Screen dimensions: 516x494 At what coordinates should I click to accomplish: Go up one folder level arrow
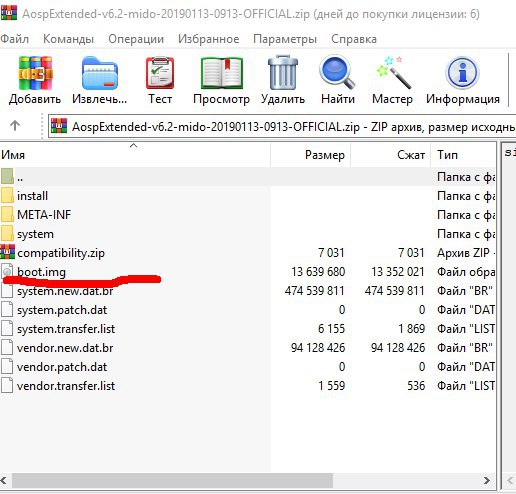click(x=15, y=126)
